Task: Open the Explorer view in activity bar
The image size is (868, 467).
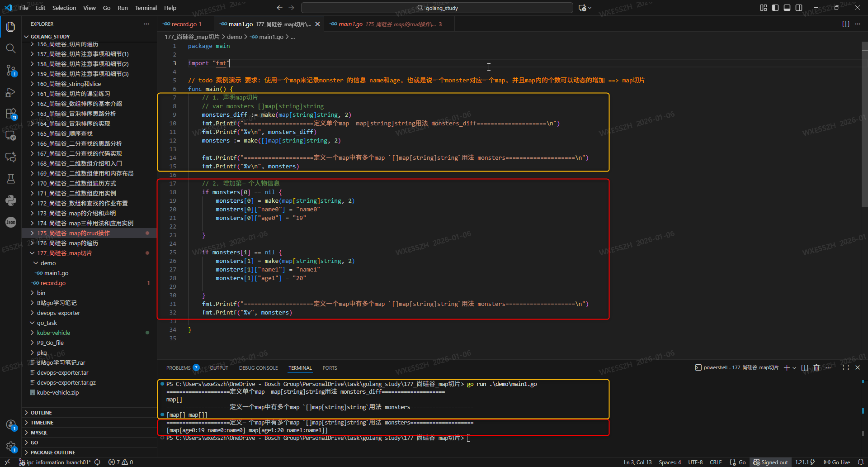Action: click(11, 27)
